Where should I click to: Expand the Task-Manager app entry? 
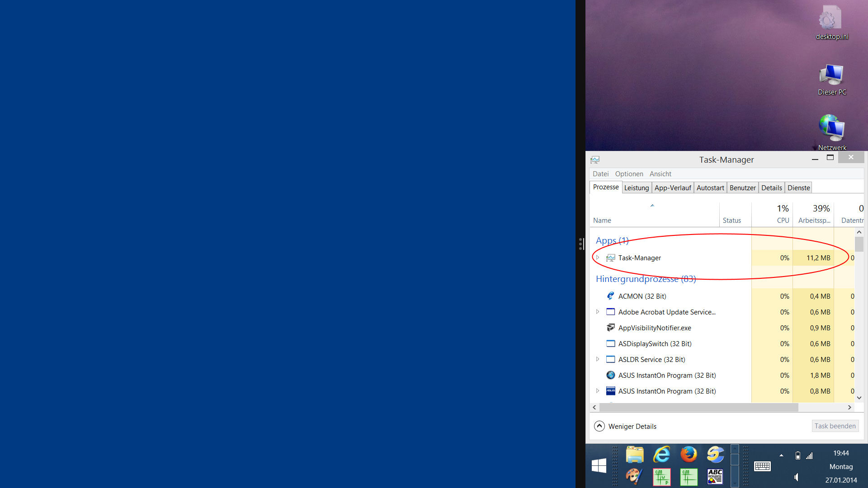598,258
